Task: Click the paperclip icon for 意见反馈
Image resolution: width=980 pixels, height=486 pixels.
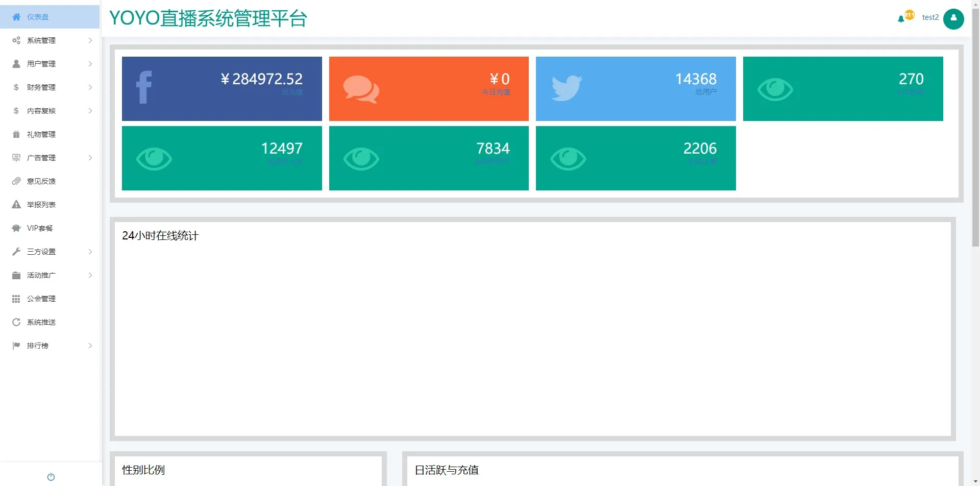Action: tap(16, 181)
